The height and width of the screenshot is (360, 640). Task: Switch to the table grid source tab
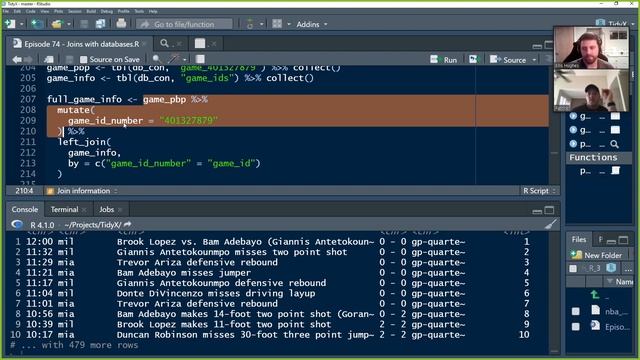click(x=200, y=43)
